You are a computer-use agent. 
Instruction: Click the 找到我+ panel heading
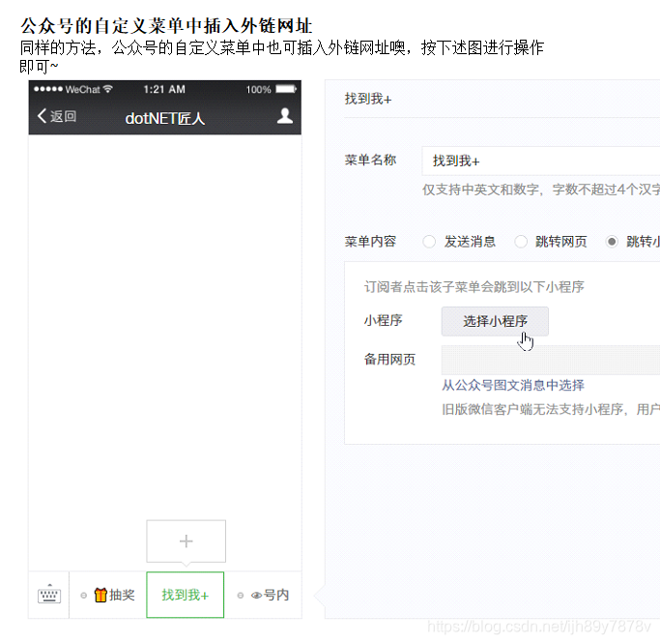[x=368, y=99]
